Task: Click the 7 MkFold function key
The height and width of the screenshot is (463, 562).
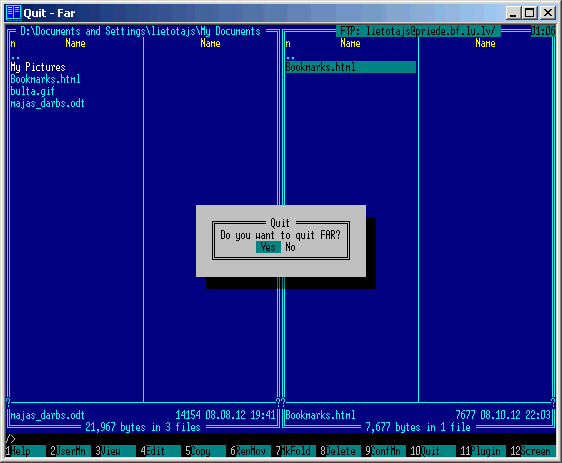Action: click(x=296, y=451)
